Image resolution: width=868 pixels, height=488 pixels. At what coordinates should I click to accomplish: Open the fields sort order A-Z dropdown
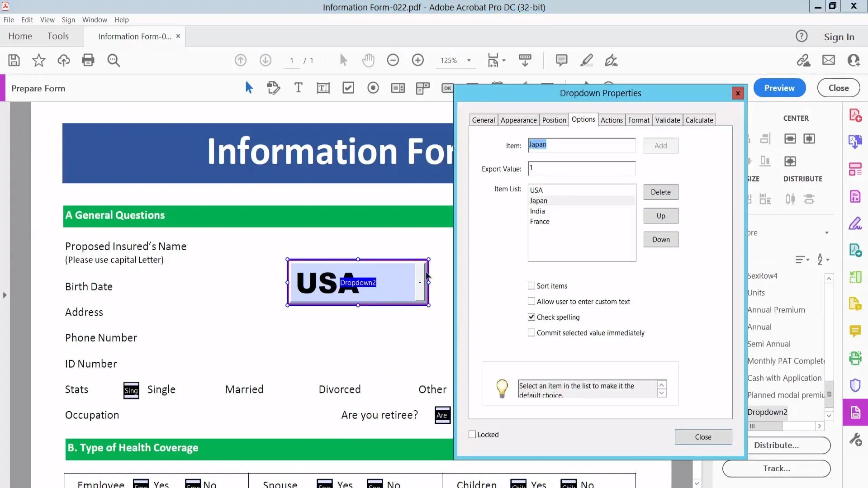pos(823,260)
